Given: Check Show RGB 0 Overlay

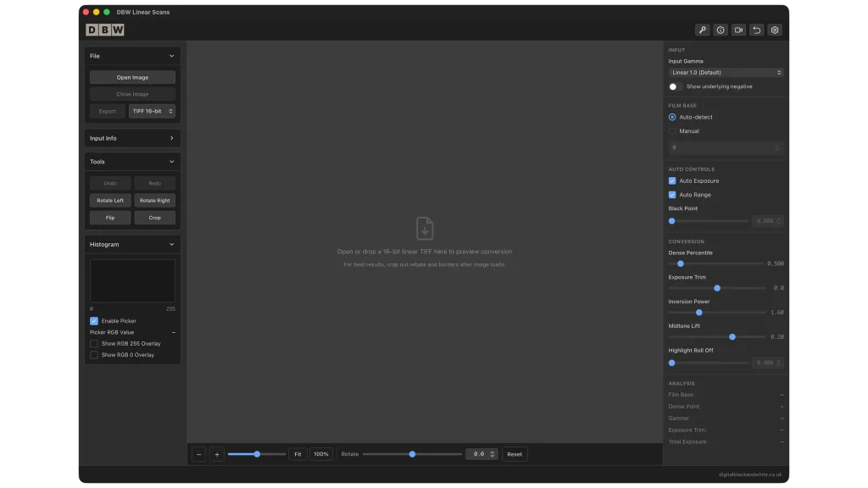Looking at the screenshot, I should [94, 355].
